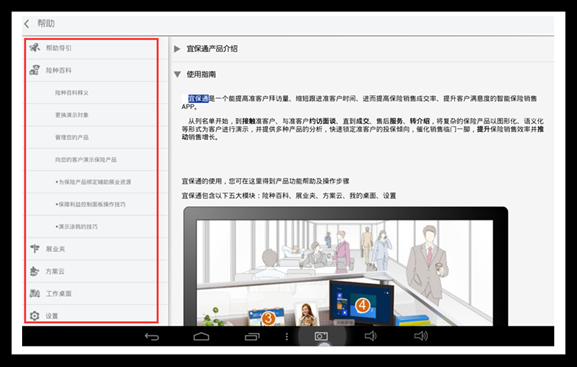Select 更换演示对象 in the sidebar

point(72,115)
